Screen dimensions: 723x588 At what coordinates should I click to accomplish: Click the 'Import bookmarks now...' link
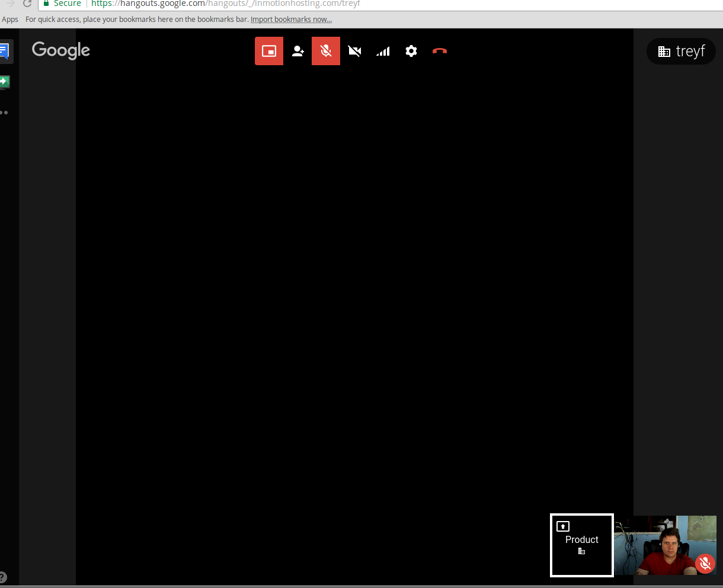291,20
